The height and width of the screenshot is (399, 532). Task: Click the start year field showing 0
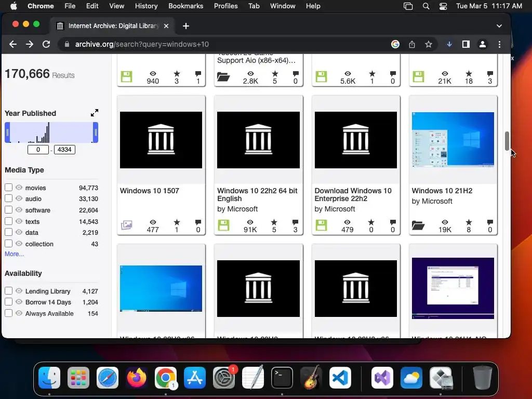point(38,150)
